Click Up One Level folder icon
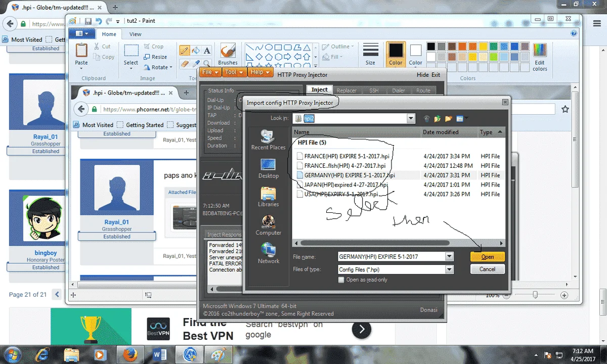 click(x=437, y=118)
